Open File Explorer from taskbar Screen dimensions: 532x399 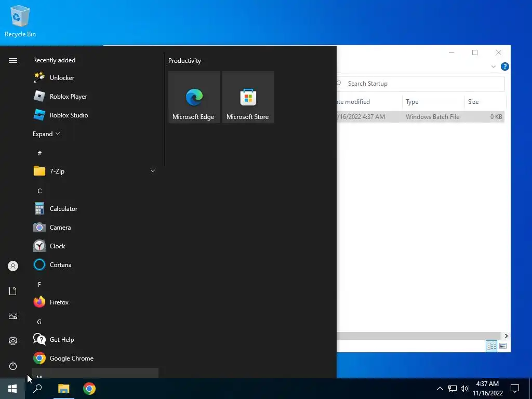coord(63,389)
